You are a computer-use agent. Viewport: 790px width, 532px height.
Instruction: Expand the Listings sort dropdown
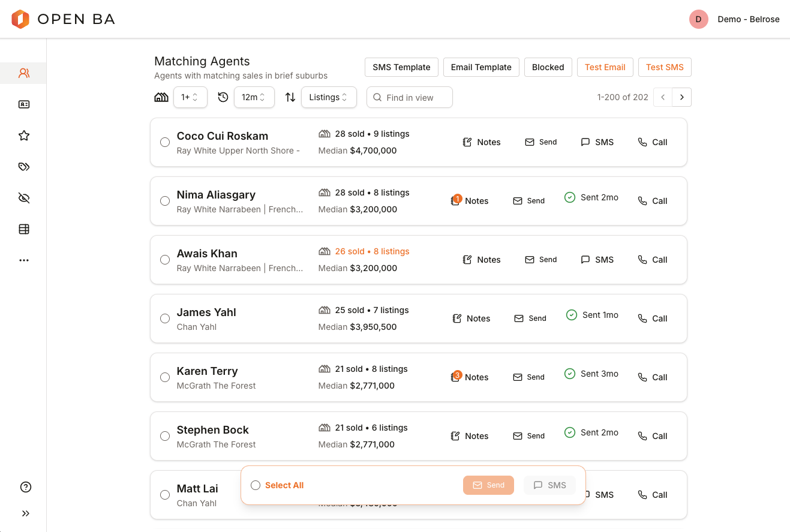point(328,97)
